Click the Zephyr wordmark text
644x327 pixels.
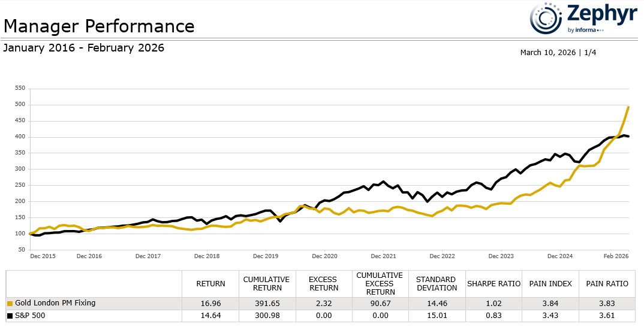(601, 14)
